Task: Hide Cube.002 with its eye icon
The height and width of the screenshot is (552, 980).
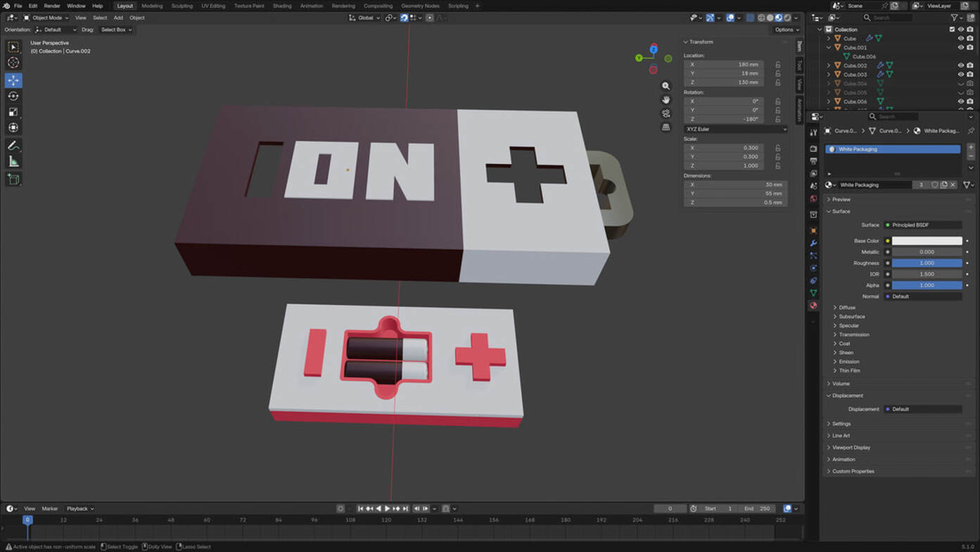Action: click(x=960, y=65)
